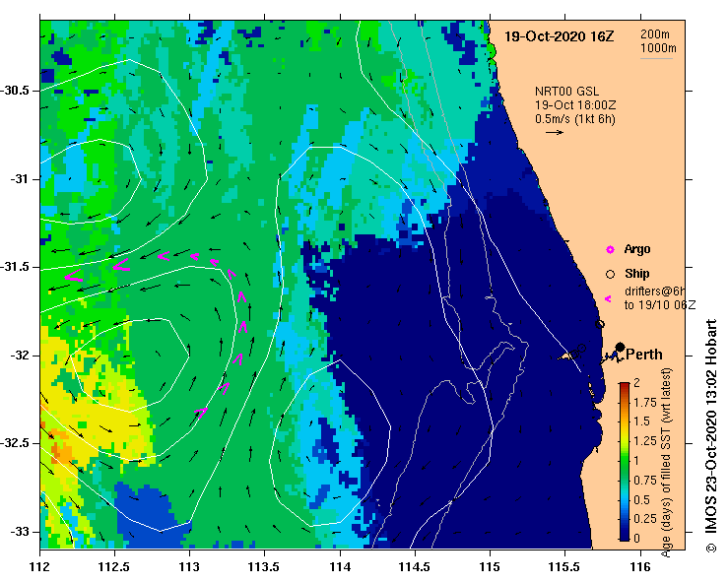Click the open circle Ship legend marker
This screenshot has height=583, width=728.
pyautogui.click(x=610, y=275)
